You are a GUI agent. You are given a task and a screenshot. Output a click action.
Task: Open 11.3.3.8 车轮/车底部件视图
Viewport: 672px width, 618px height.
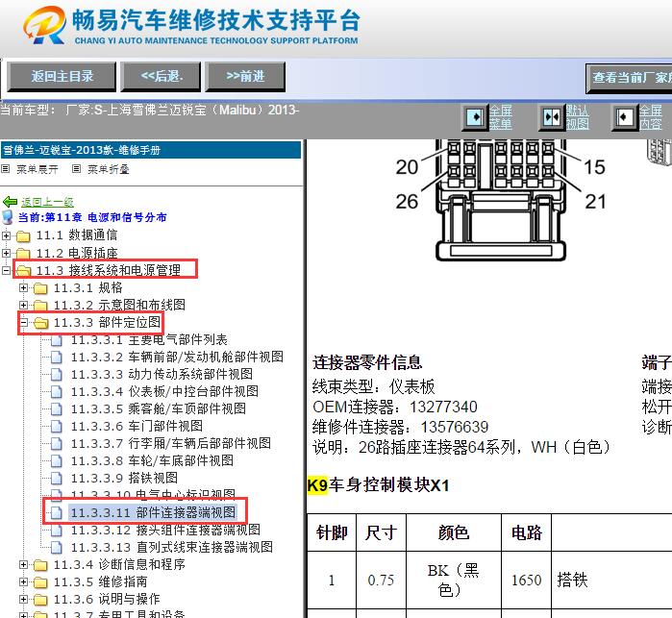(x=152, y=460)
